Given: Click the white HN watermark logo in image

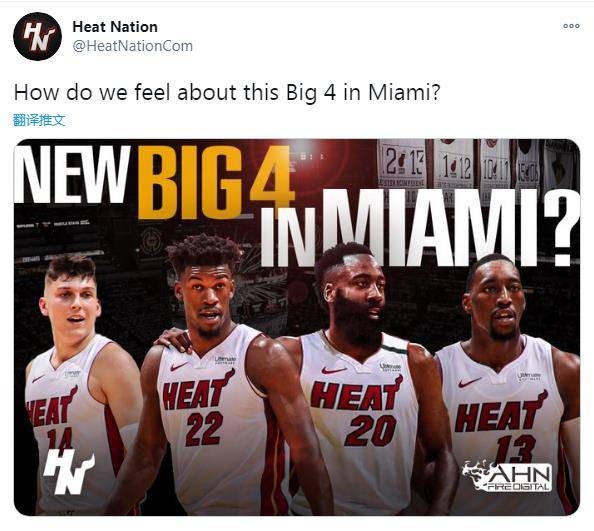Looking at the screenshot, I should click(x=68, y=471).
